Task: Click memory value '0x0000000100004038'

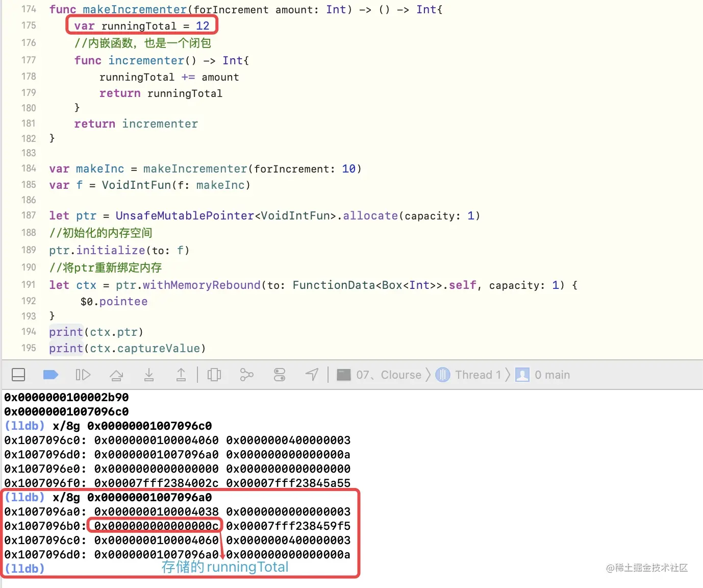Action: pyautogui.click(x=156, y=511)
